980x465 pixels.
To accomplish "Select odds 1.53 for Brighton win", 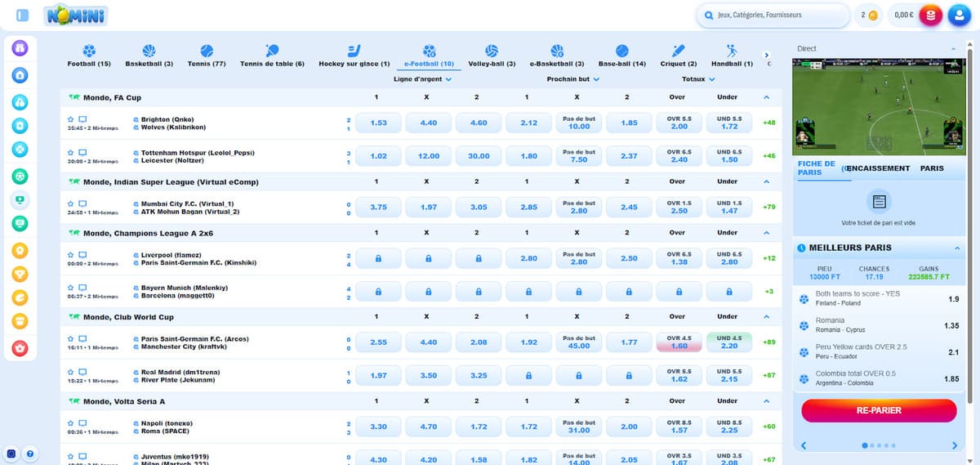I will point(379,123).
